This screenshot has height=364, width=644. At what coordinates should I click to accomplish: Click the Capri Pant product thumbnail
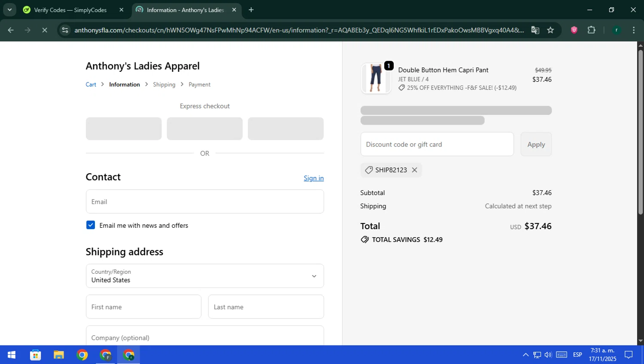pos(376,78)
